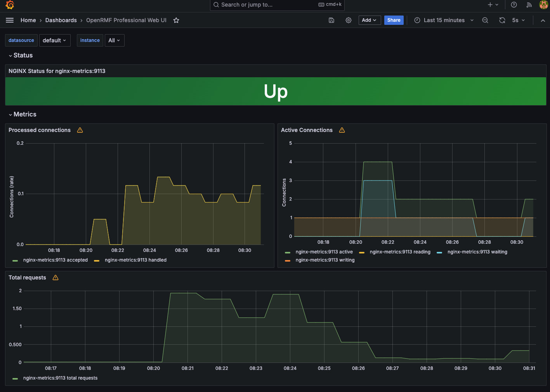Image resolution: width=550 pixels, height=392 pixels.
Task: Click warning icon on Total requests panel
Action: click(56, 278)
